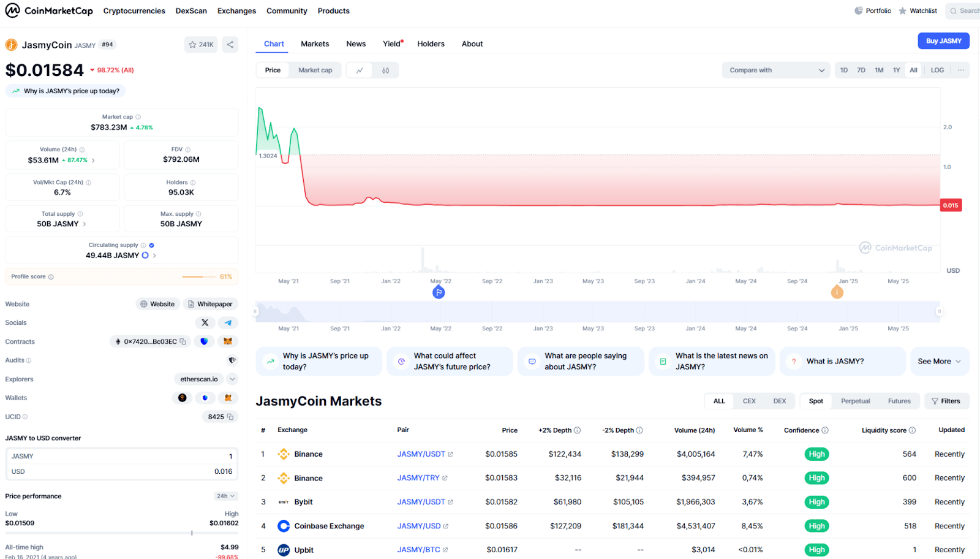Click the audit shield icon in Audits row

(x=232, y=360)
